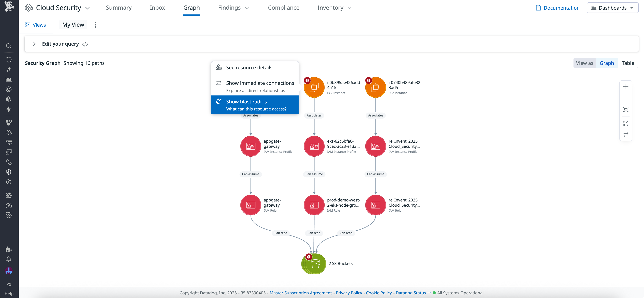
Task: Open the cloud cost icon in sidebar
Action: (x=9, y=132)
